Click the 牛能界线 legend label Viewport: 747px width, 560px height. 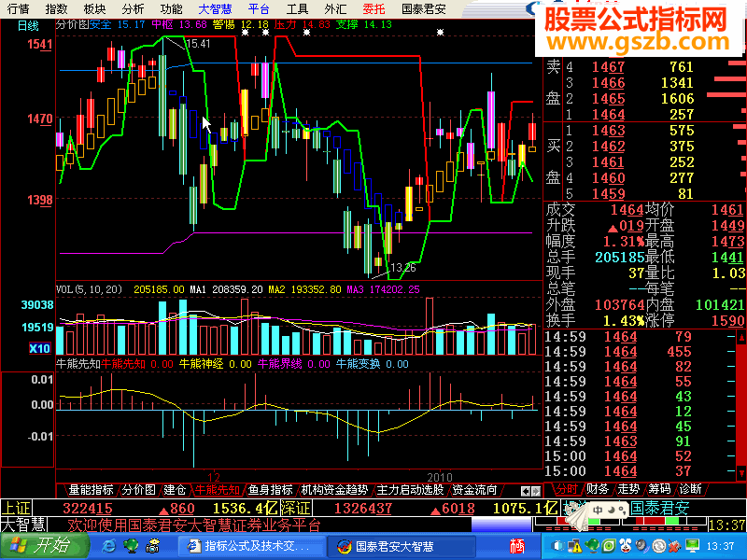coord(279,364)
